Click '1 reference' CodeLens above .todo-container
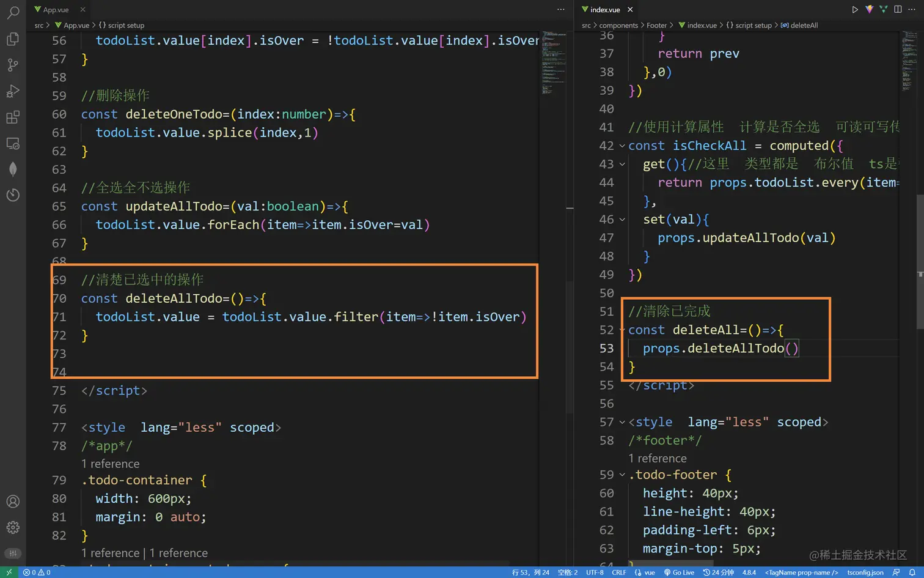924x578 pixels. (111, 464)
